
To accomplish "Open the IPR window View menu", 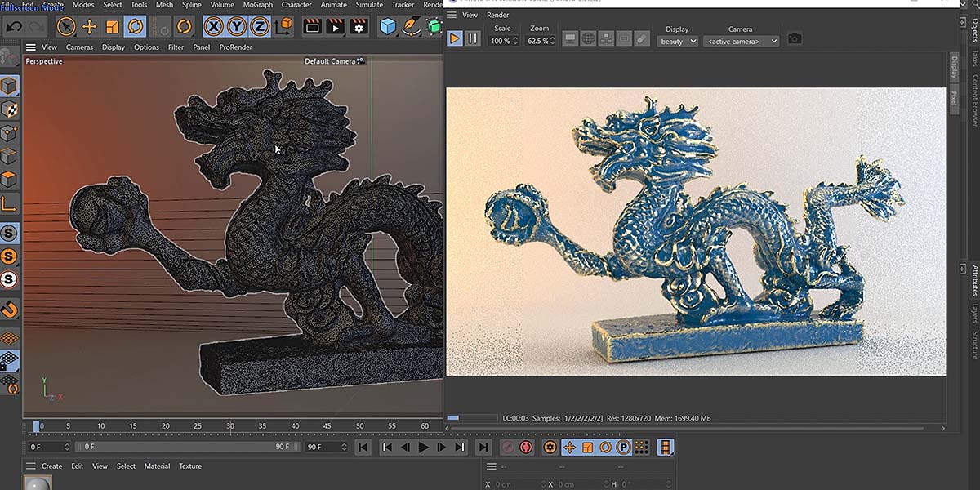I will [x=470, y=15].
